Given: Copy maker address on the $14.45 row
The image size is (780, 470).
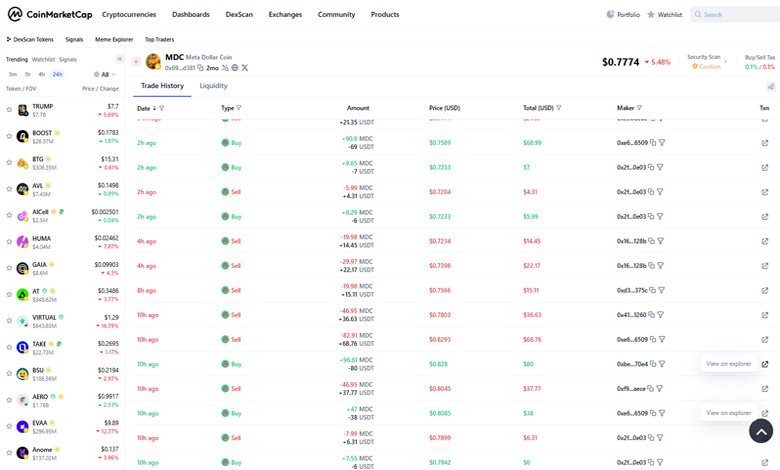Looking at the screenshot, I should pos(651,241).
